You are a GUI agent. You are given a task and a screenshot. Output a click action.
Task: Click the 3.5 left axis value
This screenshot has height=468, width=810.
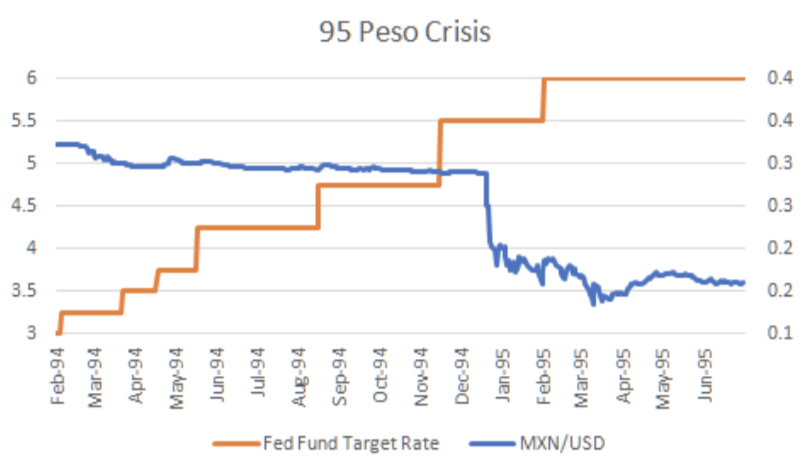24,291
